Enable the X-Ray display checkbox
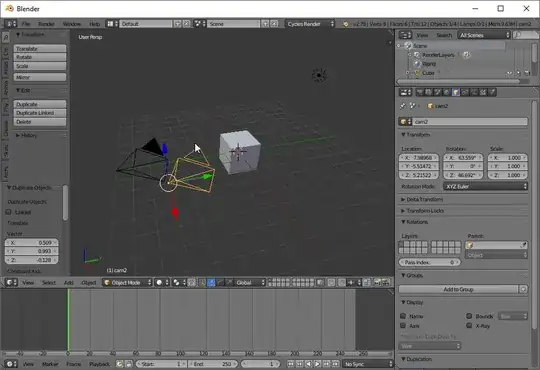The image size is (540, 370). click(469, 326)
